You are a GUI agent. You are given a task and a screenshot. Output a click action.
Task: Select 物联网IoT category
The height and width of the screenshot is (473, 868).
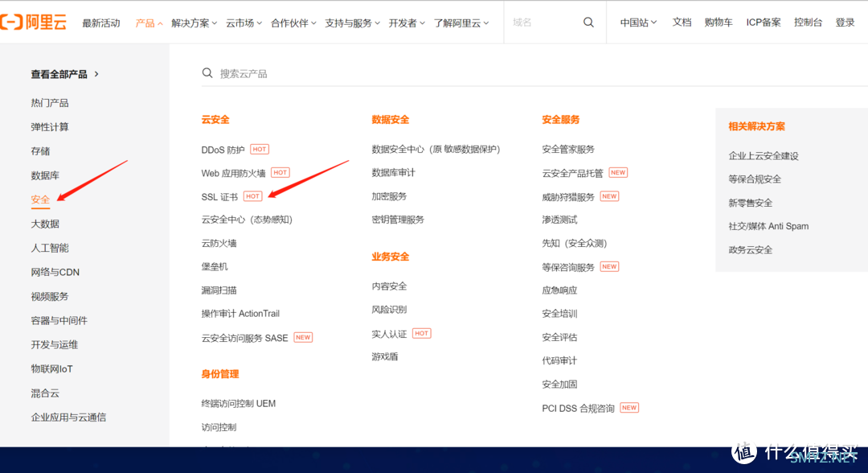[51, 369]
